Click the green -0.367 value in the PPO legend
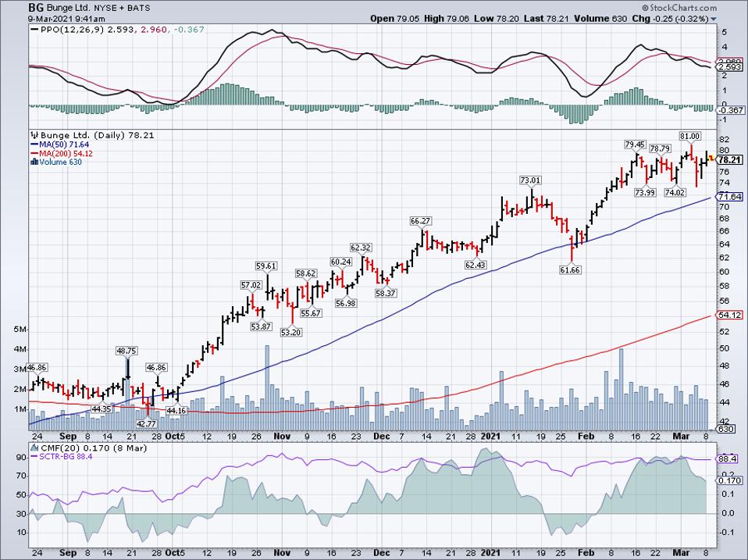This screenshot has width=748, height=560. (x=189, y=30)
